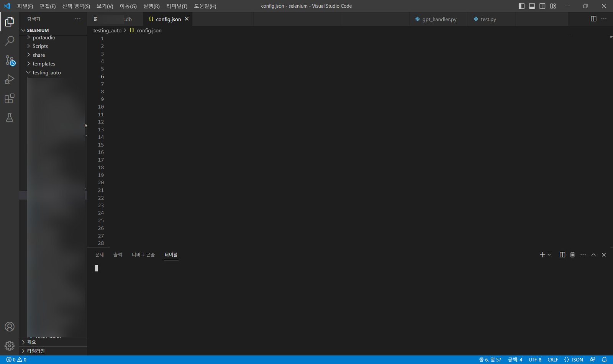This screenshot has width=613, height=364.
Task: Open Customize Layout icon
Action: (x=553, y=6)
